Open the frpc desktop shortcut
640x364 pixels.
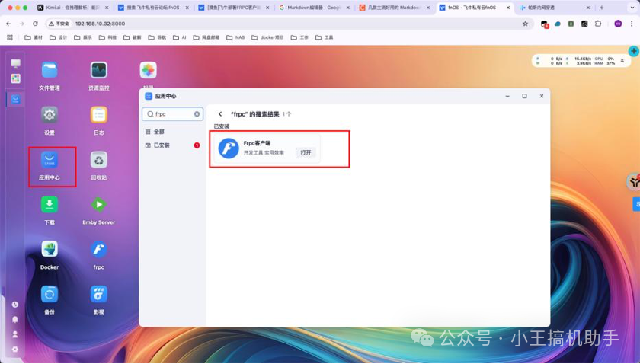tap(98, 250)
